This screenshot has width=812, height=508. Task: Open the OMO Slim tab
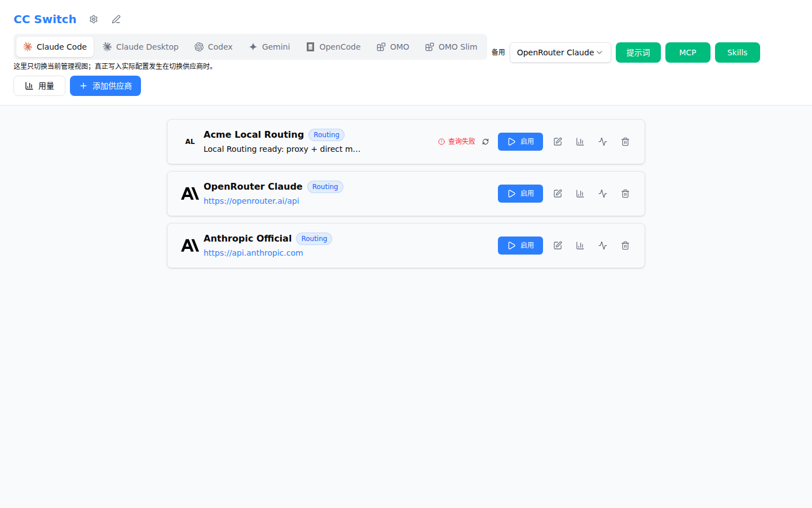coord(451,47)
